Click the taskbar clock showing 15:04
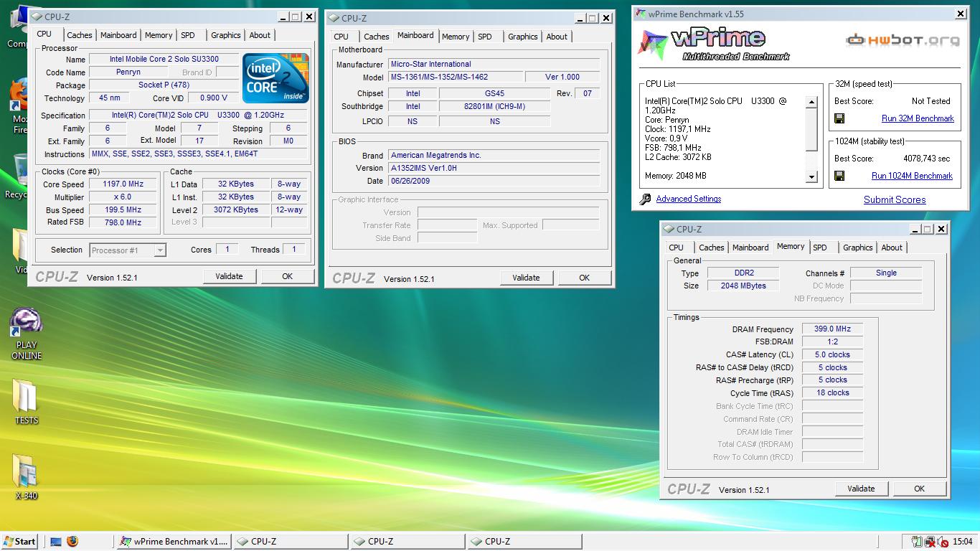 coord(963,542)
